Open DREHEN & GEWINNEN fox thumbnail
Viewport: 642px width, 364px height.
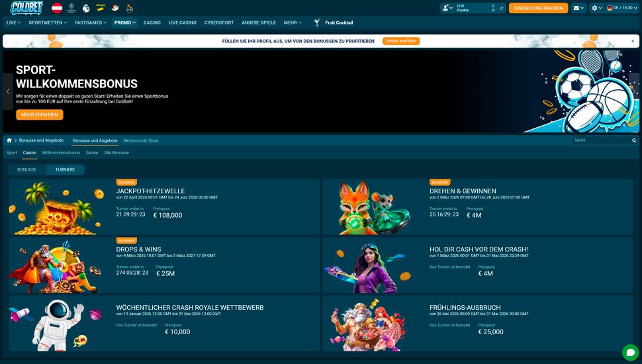pos(374,208)
